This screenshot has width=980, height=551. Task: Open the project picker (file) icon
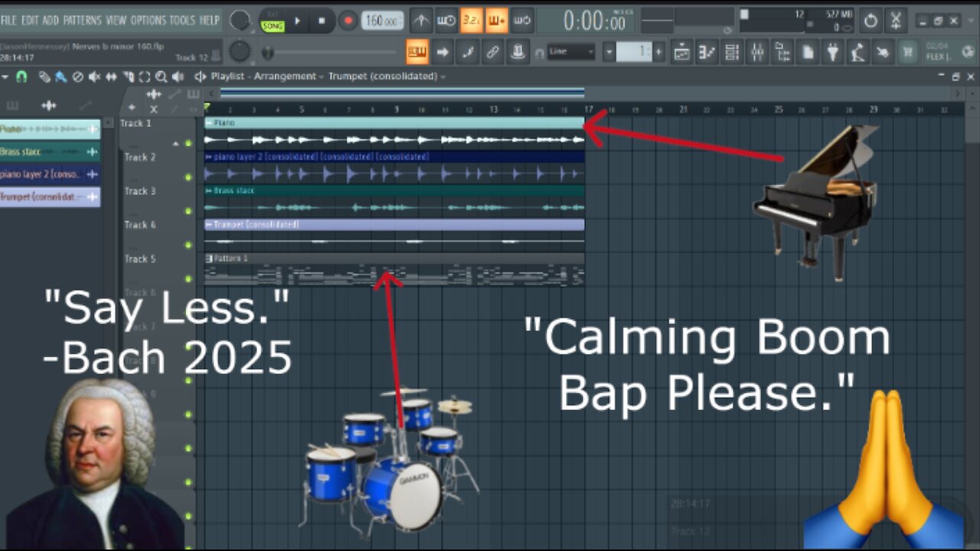pos(808,52)
